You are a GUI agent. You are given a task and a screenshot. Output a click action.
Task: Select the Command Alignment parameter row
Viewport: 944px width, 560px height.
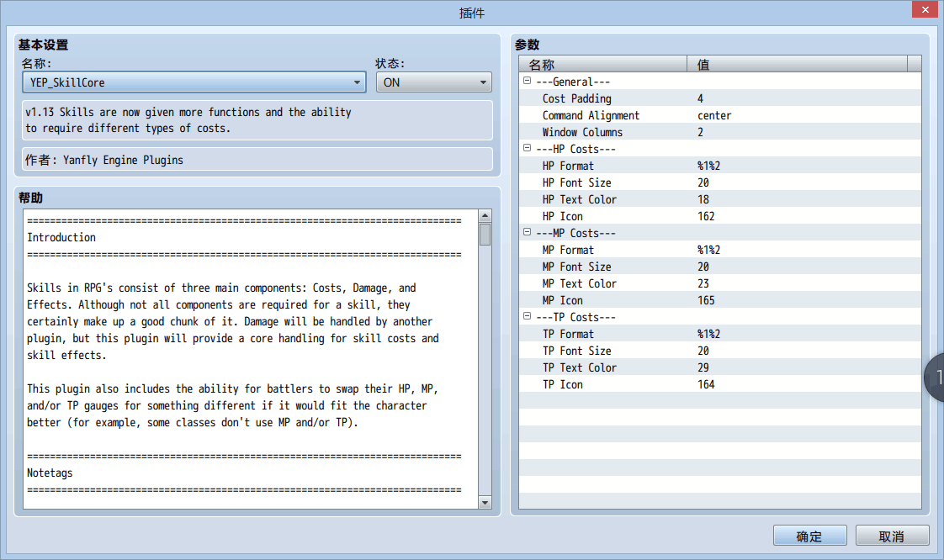pyautogui.click(x=720, y=115)
